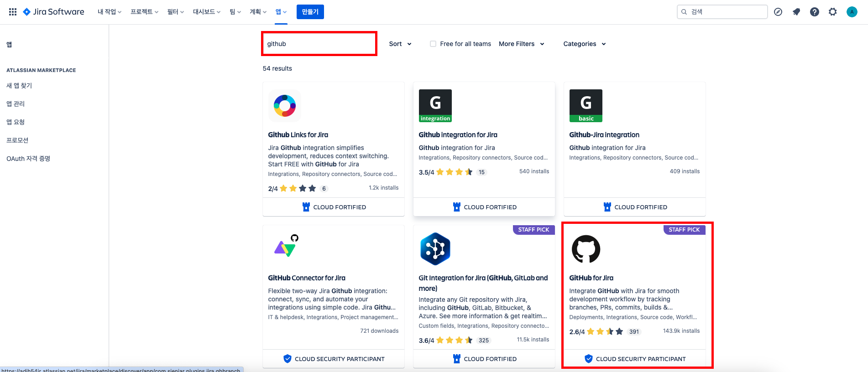Click the 409 installs text
Viewport: 868px width, 372px height.
pyautogui.click(x=685, y=171)
